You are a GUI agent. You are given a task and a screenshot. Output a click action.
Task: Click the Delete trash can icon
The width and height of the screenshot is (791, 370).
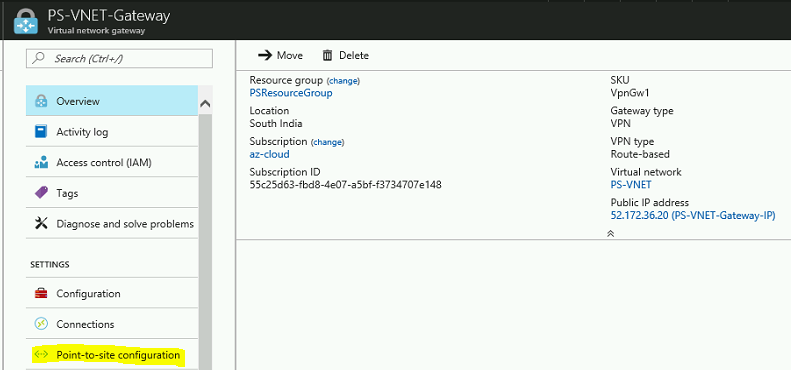click(x=327, y=55)
